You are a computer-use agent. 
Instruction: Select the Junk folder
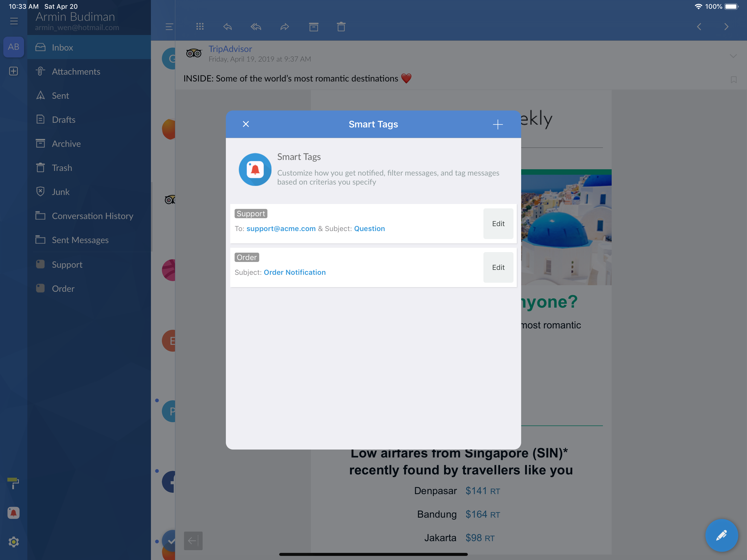[x=61, y=192]
